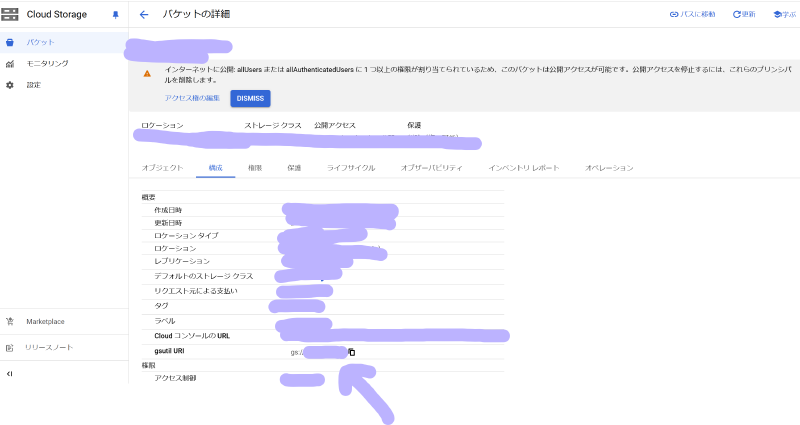Open モニタリング in the sidebar
800x425 pixels.
pyautogui.click(x=47, y=64)
